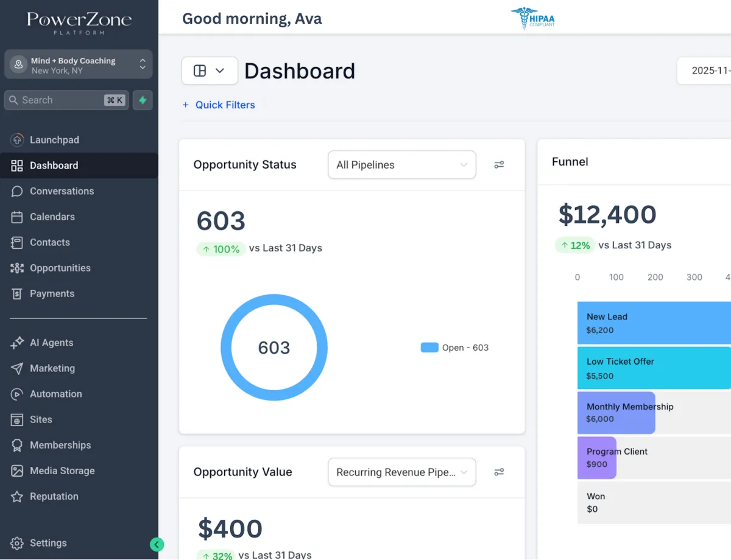Viewport: 731px width, 560px height.
Task: Click into the Search input field
Action: click(66, 100)
